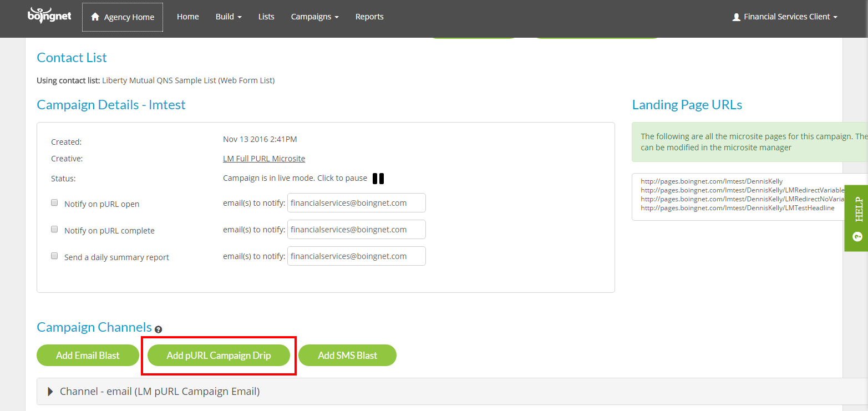Click the LMRedirectNoVaria landing page URL

pyautogui.click(x=743, y=199)
